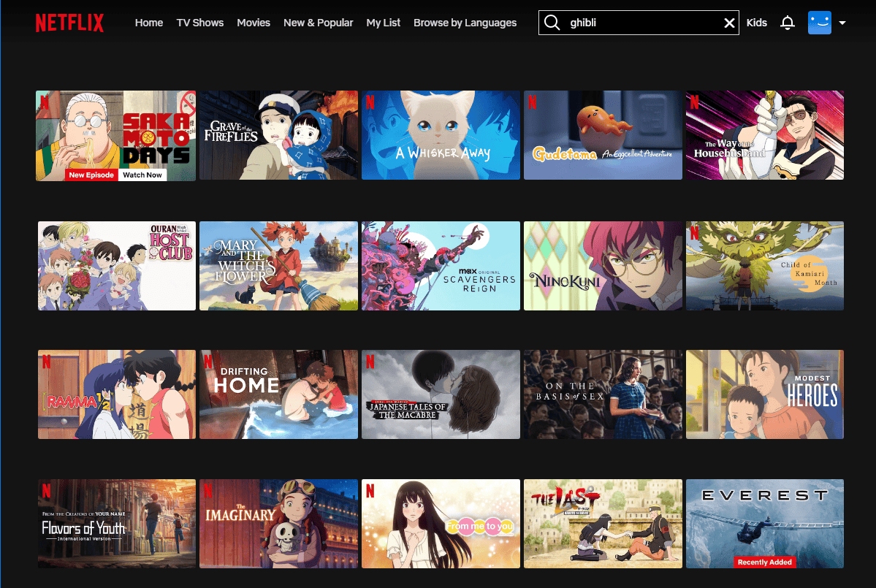Click the search magnifier icon
This screenshot has height=588, width=876.
pyautogui.click(x=552, y=23)
